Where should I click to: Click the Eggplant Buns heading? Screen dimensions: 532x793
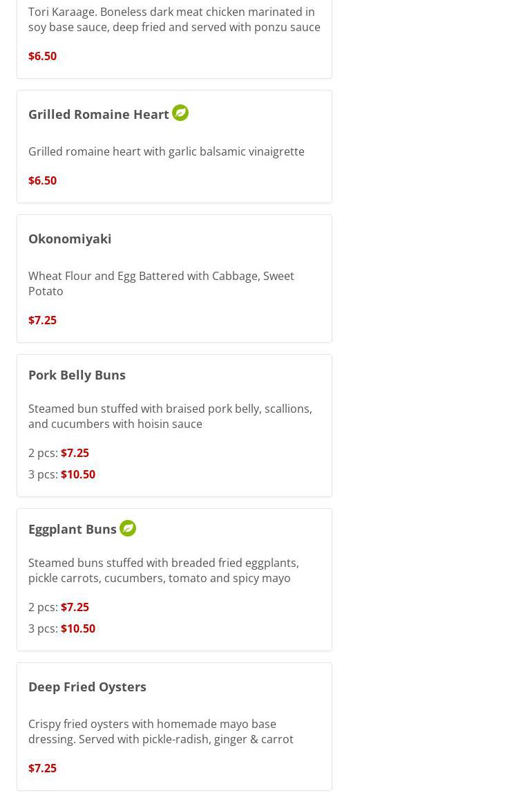tap(73, 529)
